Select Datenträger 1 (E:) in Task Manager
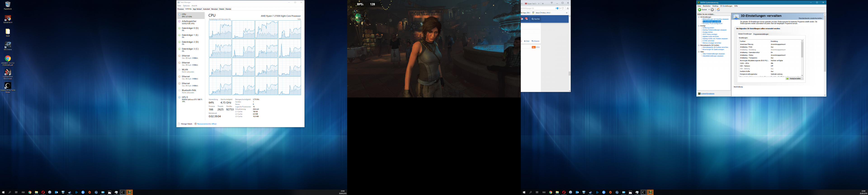 pyautogui.click(x=191, y=36)
